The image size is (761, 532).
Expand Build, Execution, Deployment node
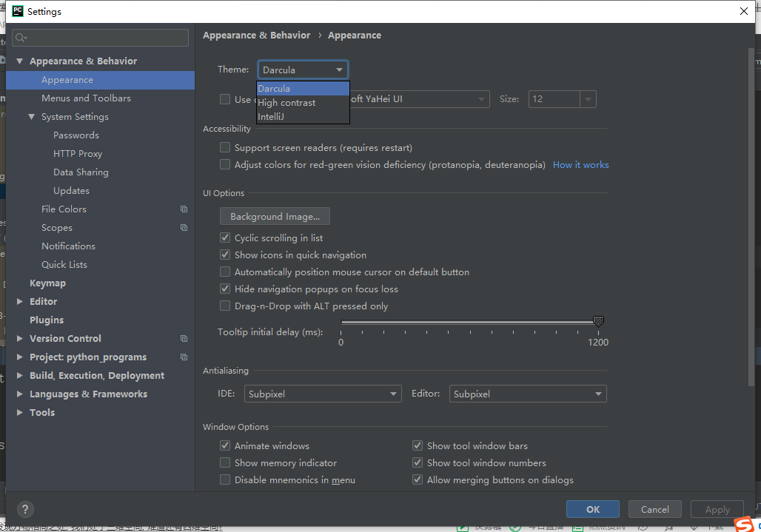tap(20, 375)
